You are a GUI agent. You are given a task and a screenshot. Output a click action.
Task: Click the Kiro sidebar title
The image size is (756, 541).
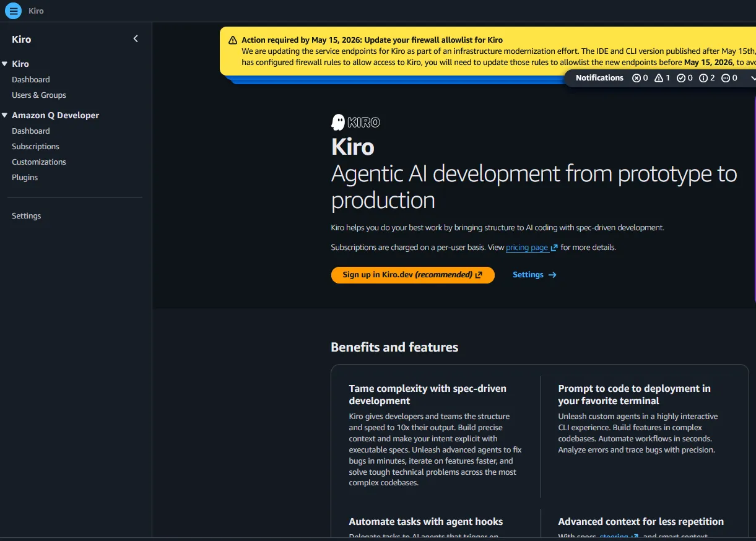pyautogui.click(x=22, y=39)
